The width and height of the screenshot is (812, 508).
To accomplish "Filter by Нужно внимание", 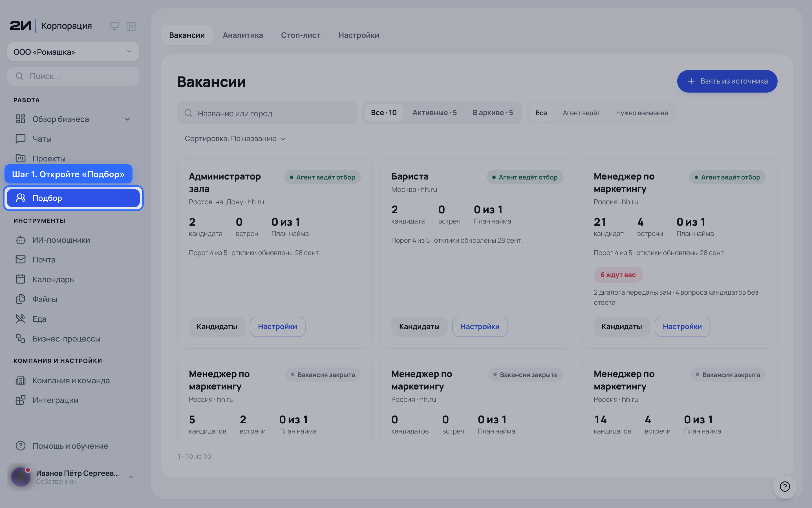I will (x=641, y=113).
